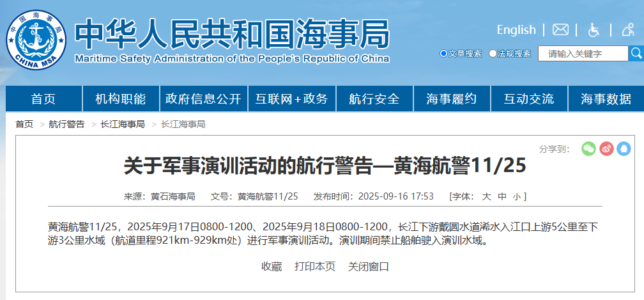Share the article to WeChat
Screen dimensions: 644x300
588,149
